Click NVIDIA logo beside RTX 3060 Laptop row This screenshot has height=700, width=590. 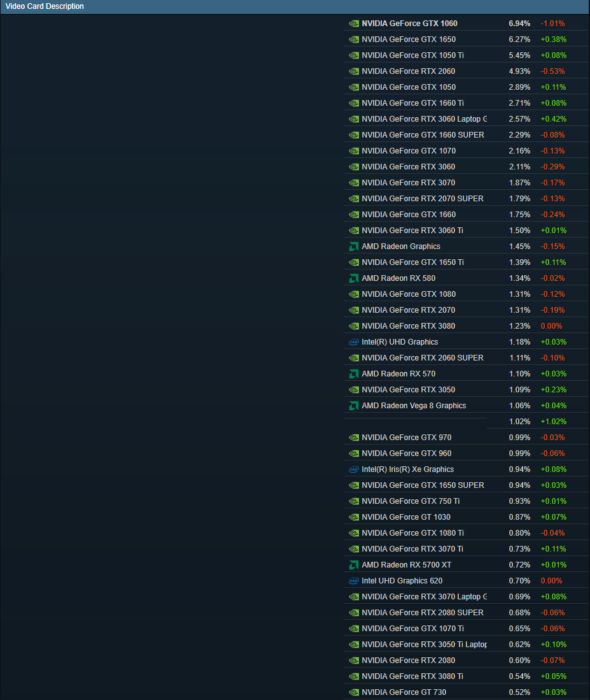click(x=354, y=119)
